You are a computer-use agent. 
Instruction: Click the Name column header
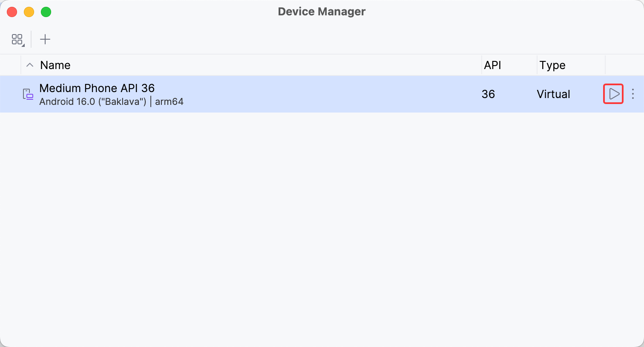pos(55,65)
